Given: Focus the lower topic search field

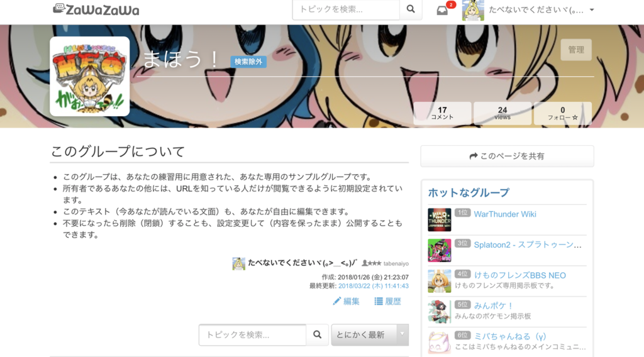Looking at the screenshot, I should click(253, 335).
